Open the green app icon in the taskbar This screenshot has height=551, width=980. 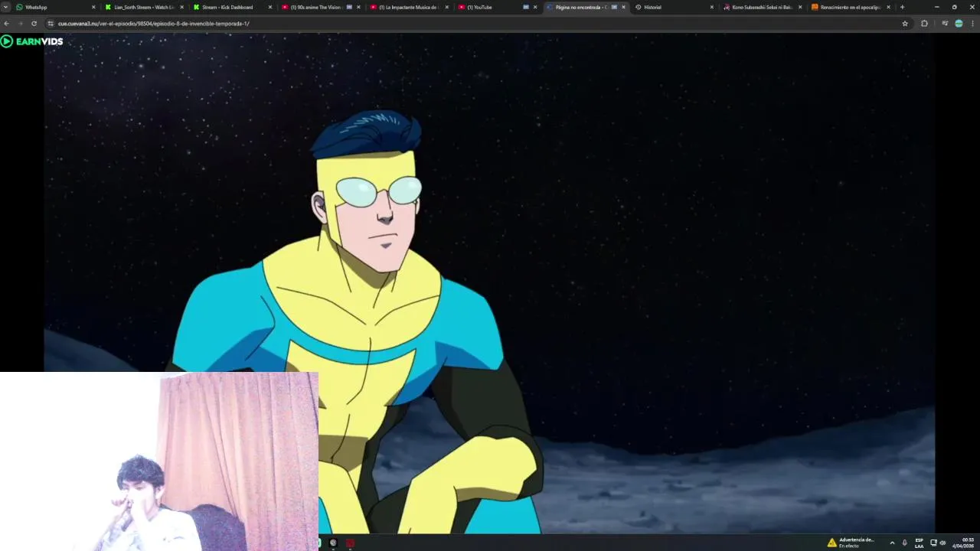(x=319, y=543)
